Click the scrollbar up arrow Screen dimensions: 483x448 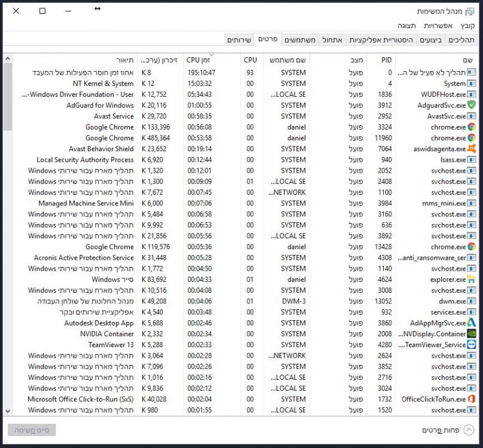pyautogui.click(x=7, y=59)
